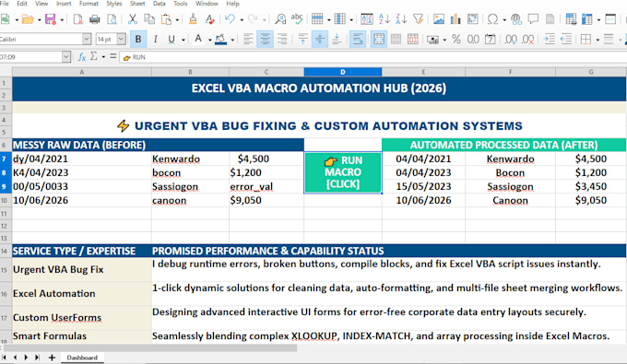Toggle Print Preview icon

click(x=112, y=18)
